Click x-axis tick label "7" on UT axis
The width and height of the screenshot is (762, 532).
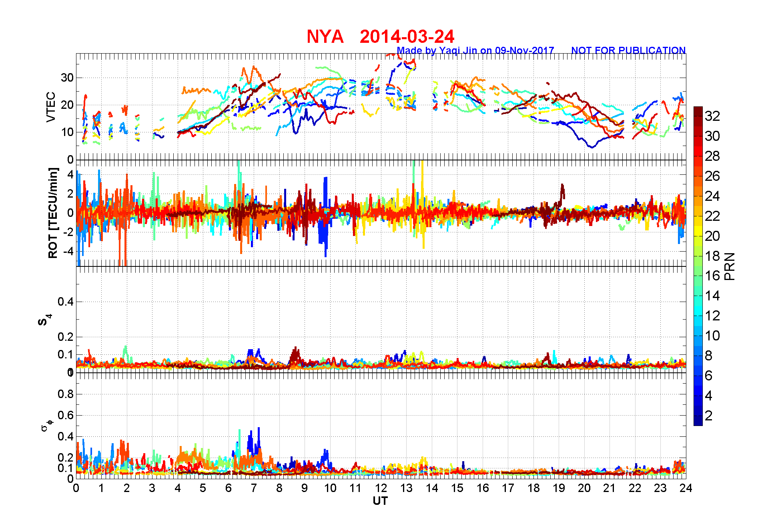(254, 488)
